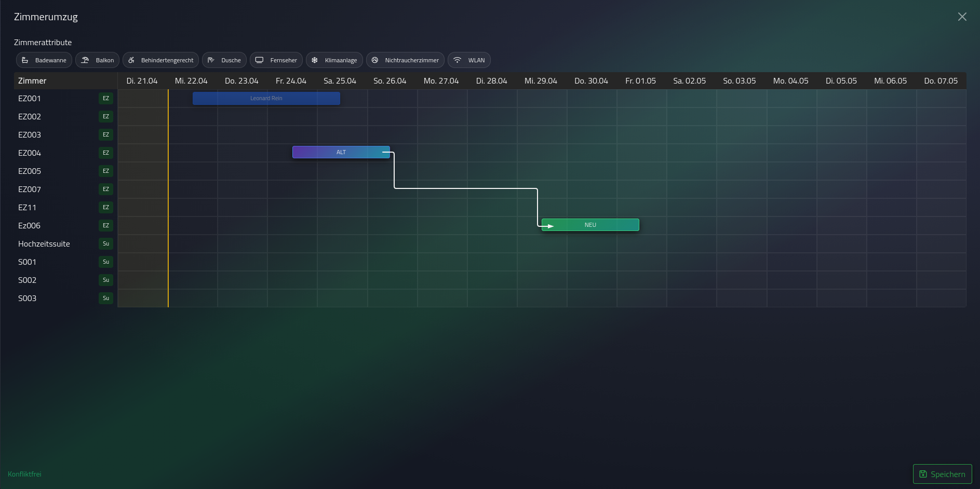Toggle the WLAN attribute chip
The image size is (980, 489).
coord(469,60)
